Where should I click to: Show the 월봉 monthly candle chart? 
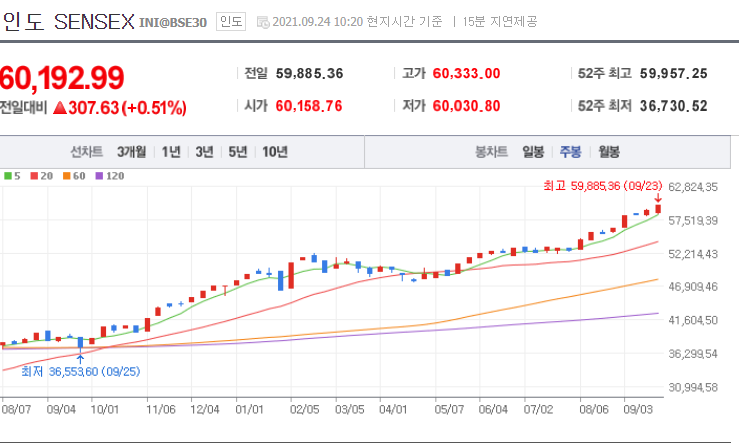[608, 152]
